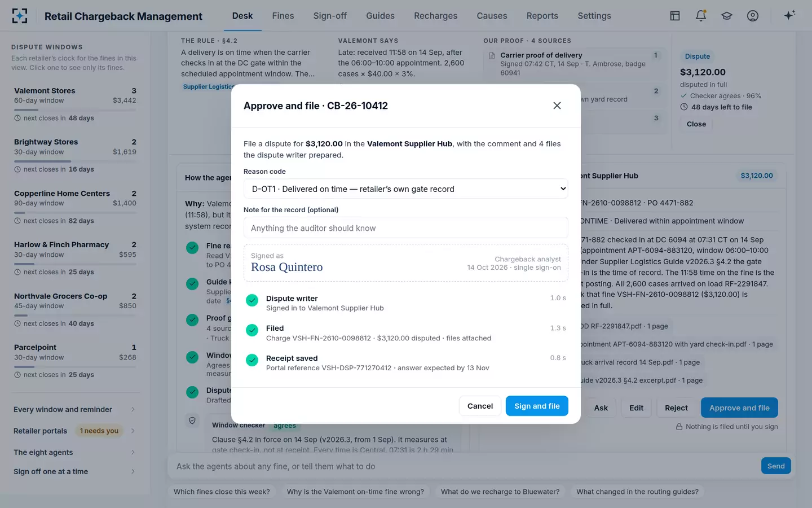Switch to the Sign-off tab
The image size is (812, 508).
[330, 16]
